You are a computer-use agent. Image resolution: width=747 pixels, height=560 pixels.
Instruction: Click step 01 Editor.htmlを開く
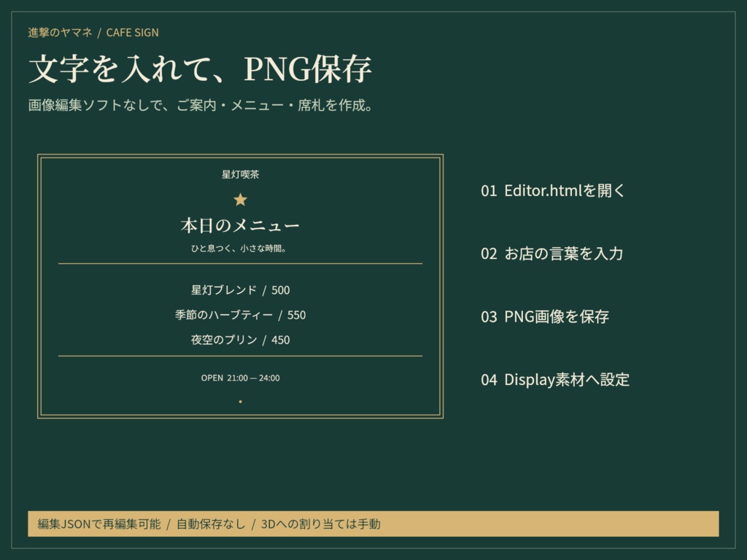(553, 190)
